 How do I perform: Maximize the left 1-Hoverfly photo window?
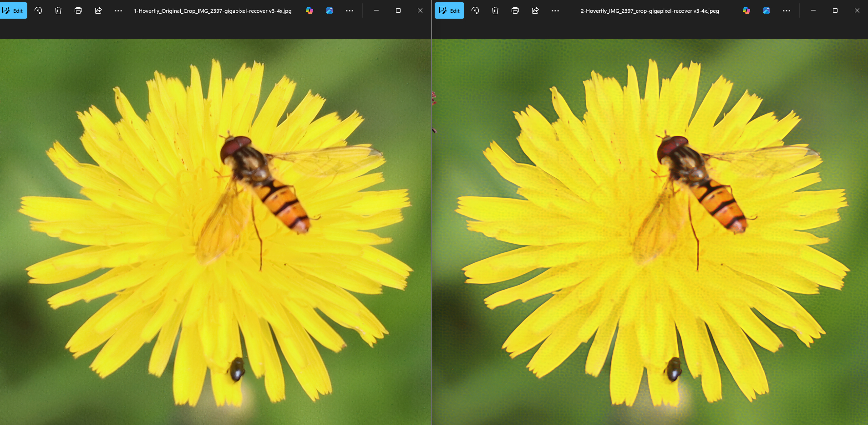pyautogui.click(x=398, y=10)
